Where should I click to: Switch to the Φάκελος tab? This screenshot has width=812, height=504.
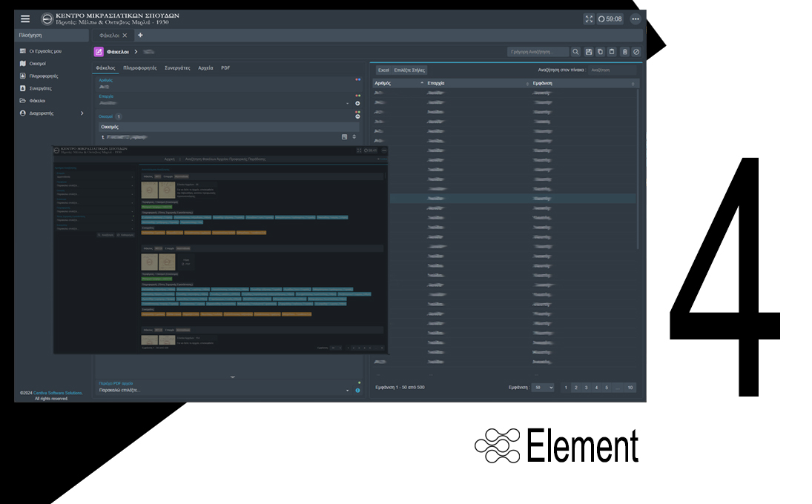pyautogui.click(x=105, y=67)
